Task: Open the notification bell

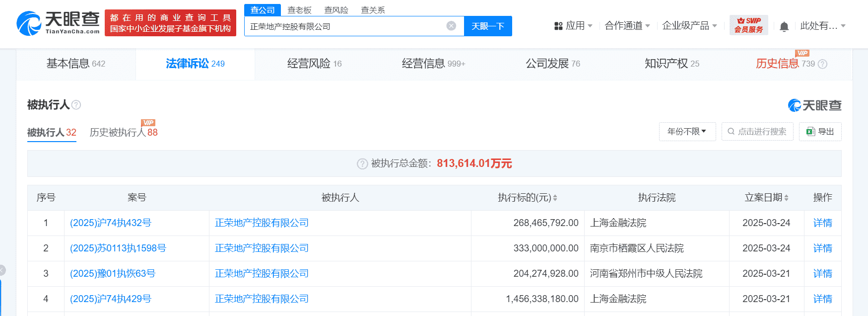Action: coord(784,26)
